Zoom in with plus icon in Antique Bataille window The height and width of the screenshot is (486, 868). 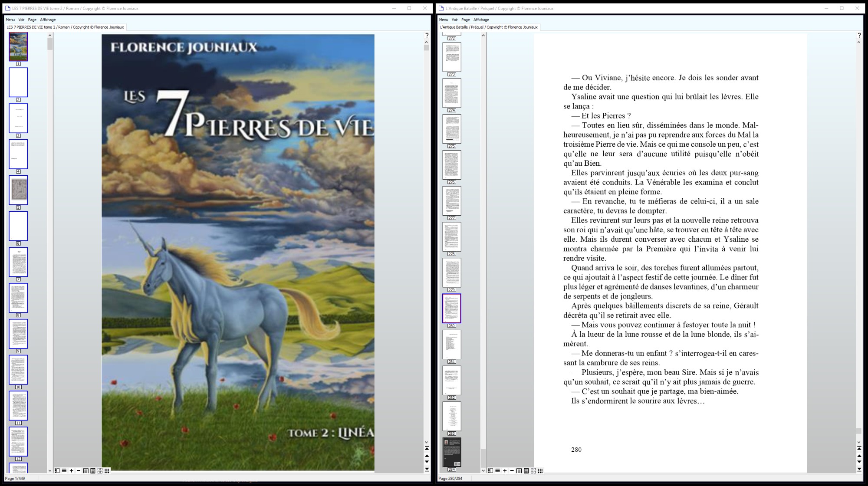coord(505,471)
